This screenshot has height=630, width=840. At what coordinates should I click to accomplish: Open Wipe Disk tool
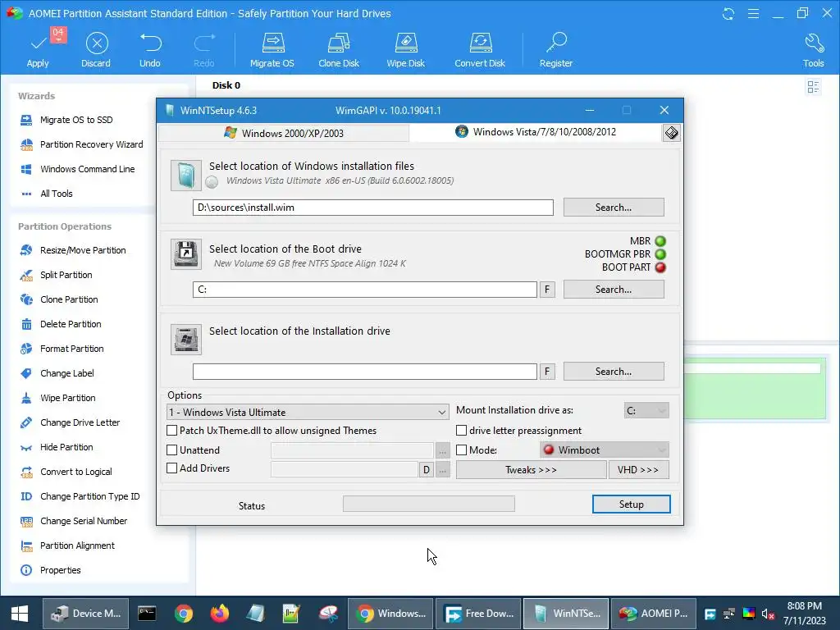point(405,50)
